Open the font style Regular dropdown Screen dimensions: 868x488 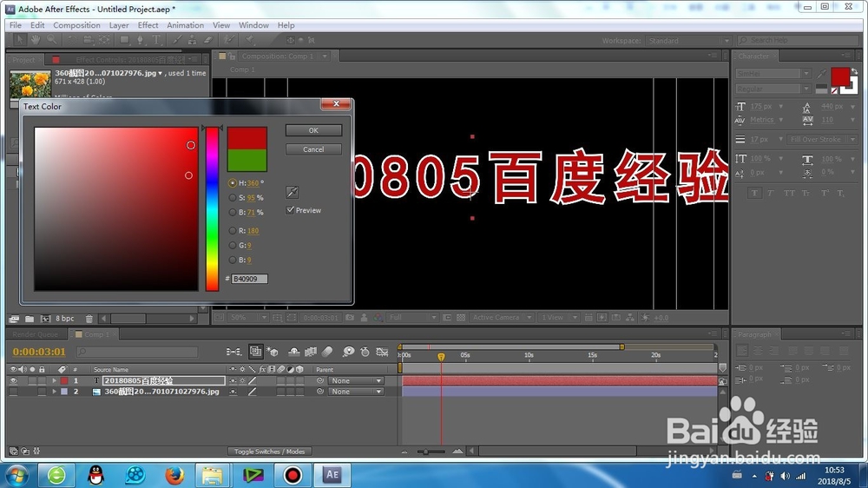(x=773, y=89)
